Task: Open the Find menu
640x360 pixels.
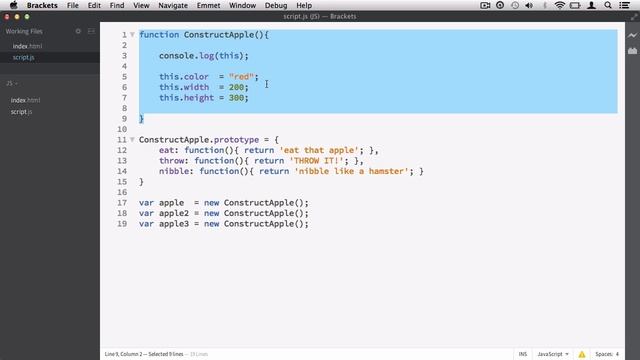Action: (117, 5)
